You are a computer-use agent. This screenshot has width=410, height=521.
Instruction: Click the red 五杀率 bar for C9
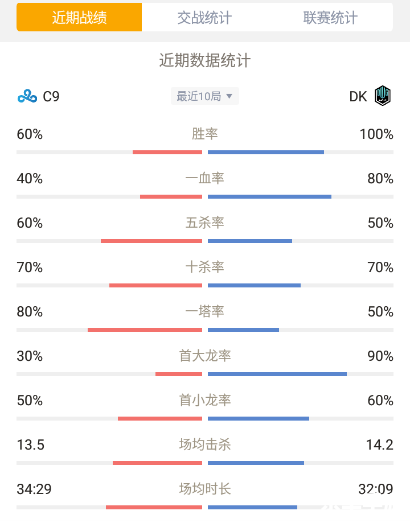(x=151, y=241)
